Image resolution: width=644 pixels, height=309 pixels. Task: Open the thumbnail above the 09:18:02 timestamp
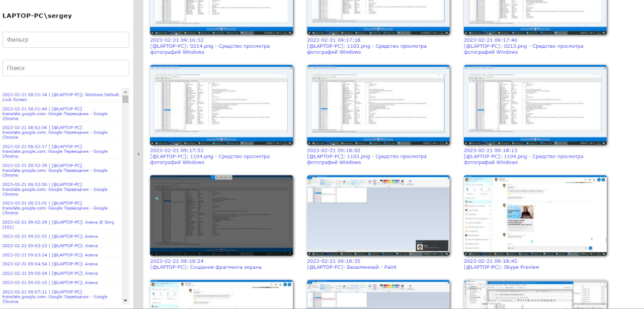[378, 105]
